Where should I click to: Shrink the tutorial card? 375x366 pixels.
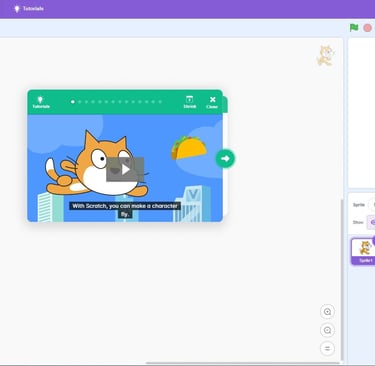pyautogui.click(x=190, y=102)
